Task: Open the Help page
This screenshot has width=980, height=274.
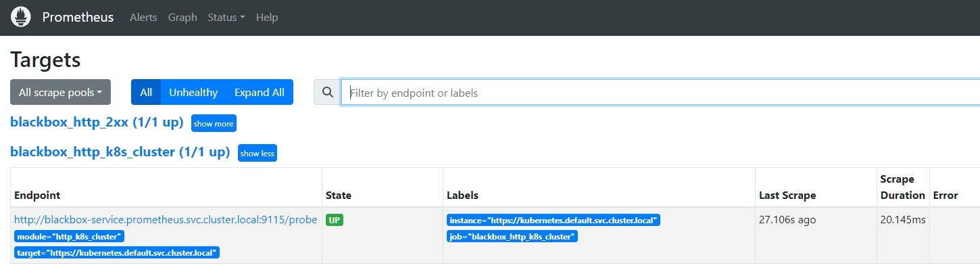Action: point(267,18)
